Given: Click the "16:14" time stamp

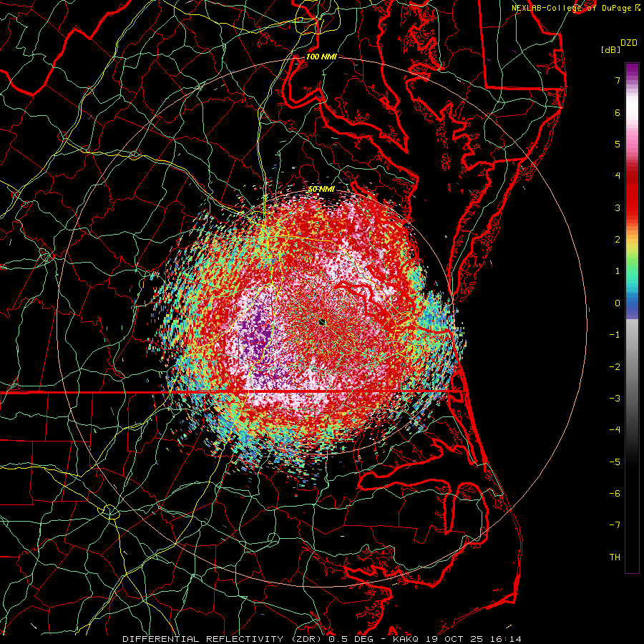Looking at the screenshot, I should coord(506,639).
